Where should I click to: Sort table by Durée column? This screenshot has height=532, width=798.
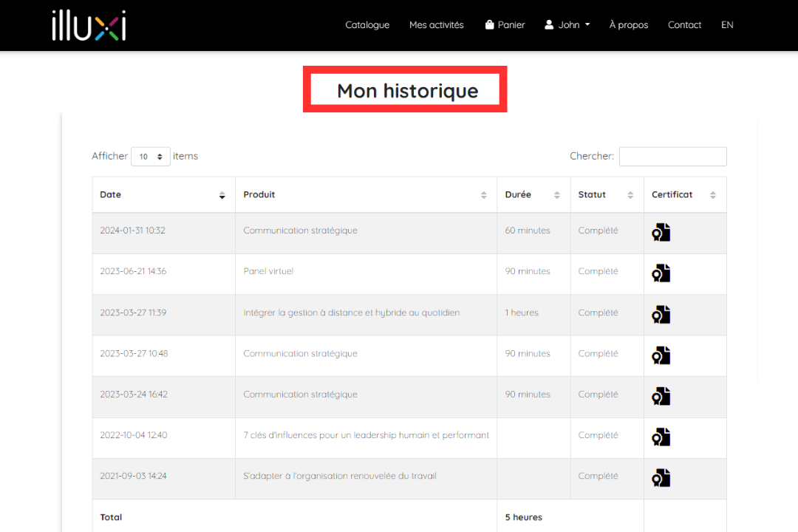tap(533, 194)
